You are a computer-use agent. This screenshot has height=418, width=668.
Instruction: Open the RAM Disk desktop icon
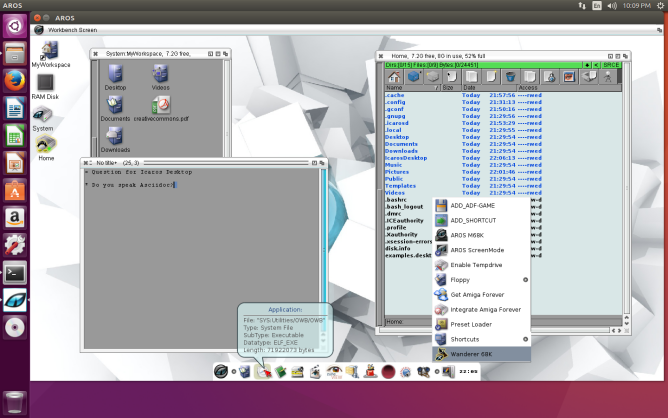click(x=45, y=84)
